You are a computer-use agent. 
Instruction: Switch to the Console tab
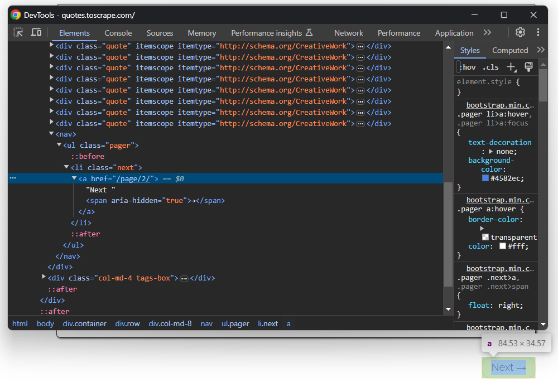pos(118,33)
